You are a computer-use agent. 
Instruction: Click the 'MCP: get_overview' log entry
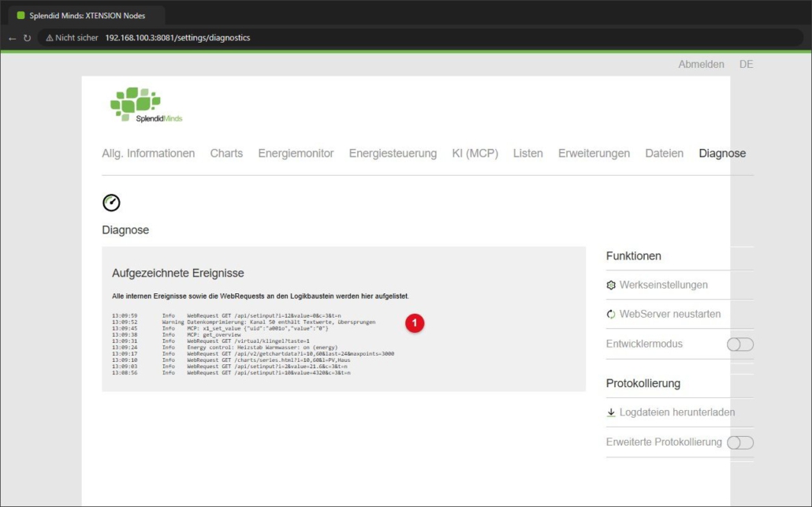click(x=176, y=335)
